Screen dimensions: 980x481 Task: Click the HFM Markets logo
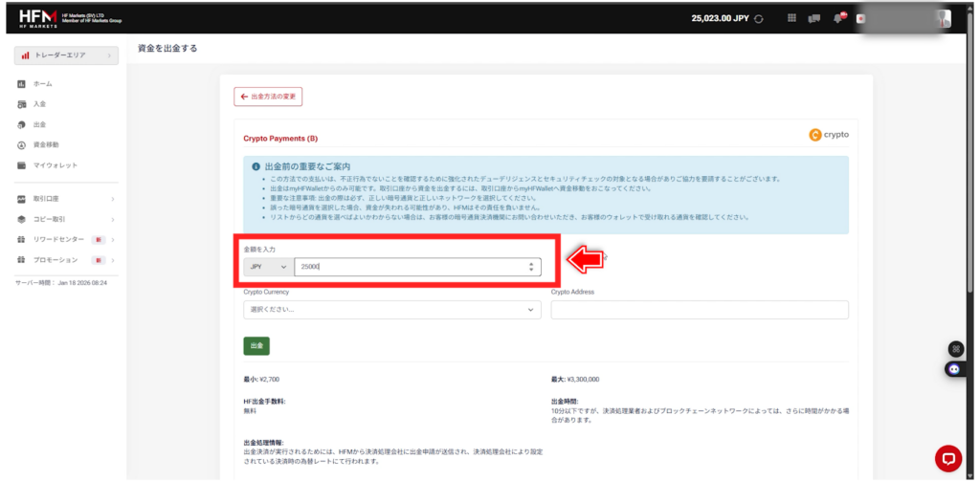click(36, 17)
